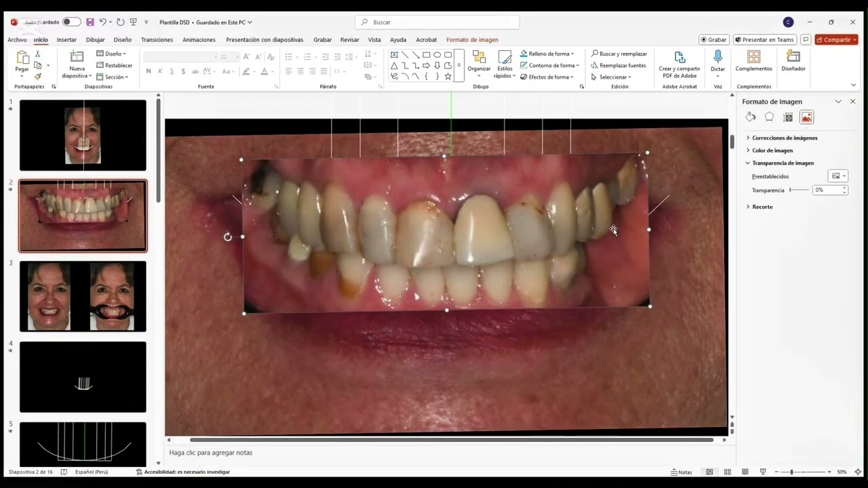The width and height of the screenshot is (868, 488).
Task: Toggle underline S formatting button
Action: [172, 71]
